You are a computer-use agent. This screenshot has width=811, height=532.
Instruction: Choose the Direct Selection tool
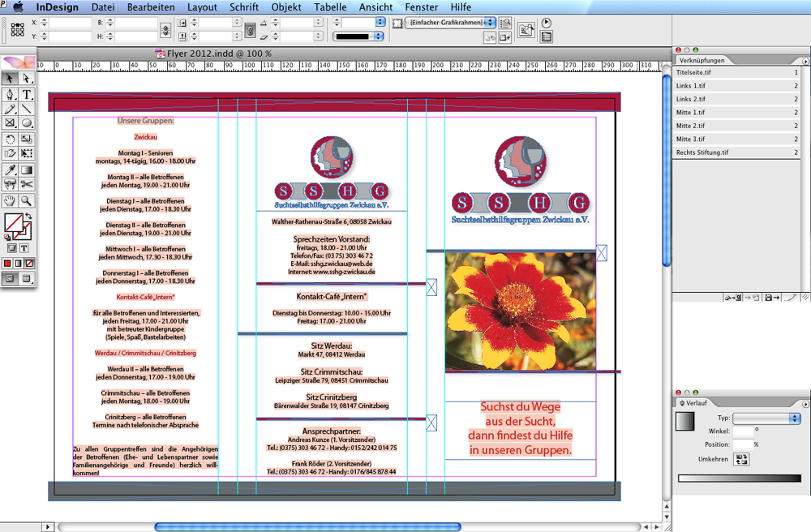coord(27,79)
